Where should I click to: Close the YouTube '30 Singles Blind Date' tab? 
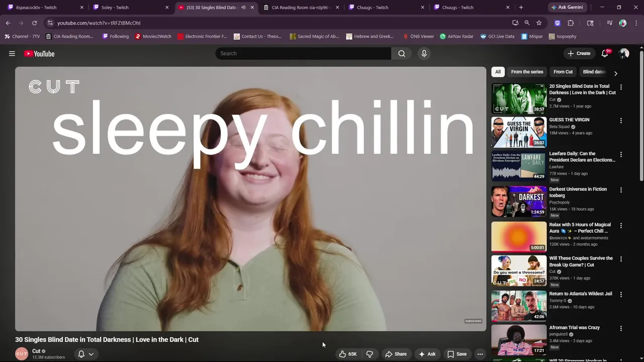click(252, 8)
